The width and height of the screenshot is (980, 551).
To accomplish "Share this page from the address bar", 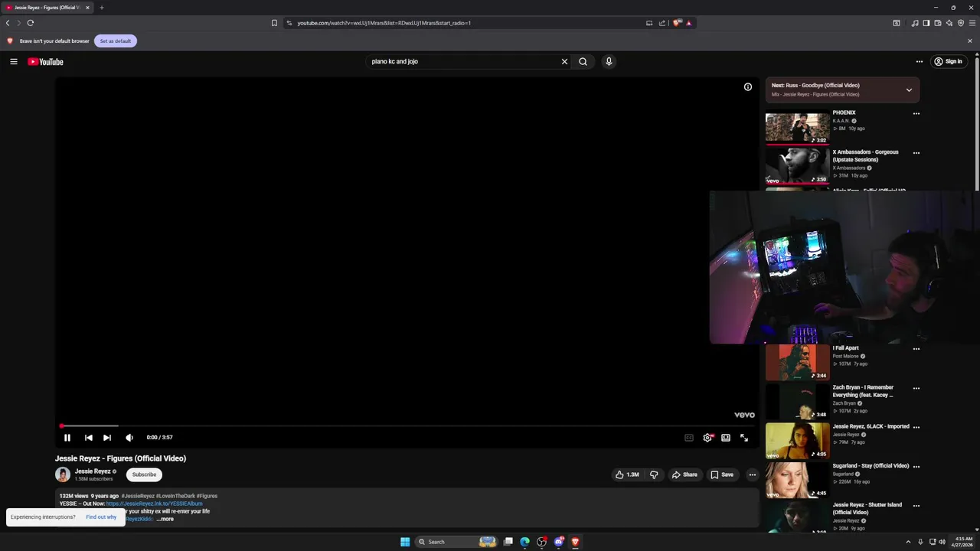I will point(662,23).
